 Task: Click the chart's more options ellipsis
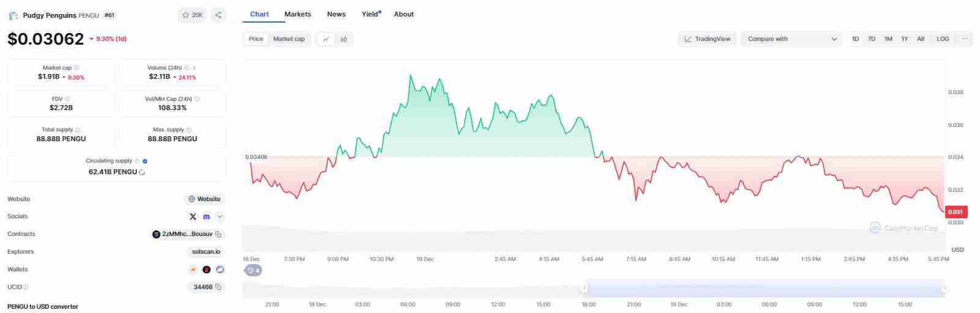click(965, 39)
